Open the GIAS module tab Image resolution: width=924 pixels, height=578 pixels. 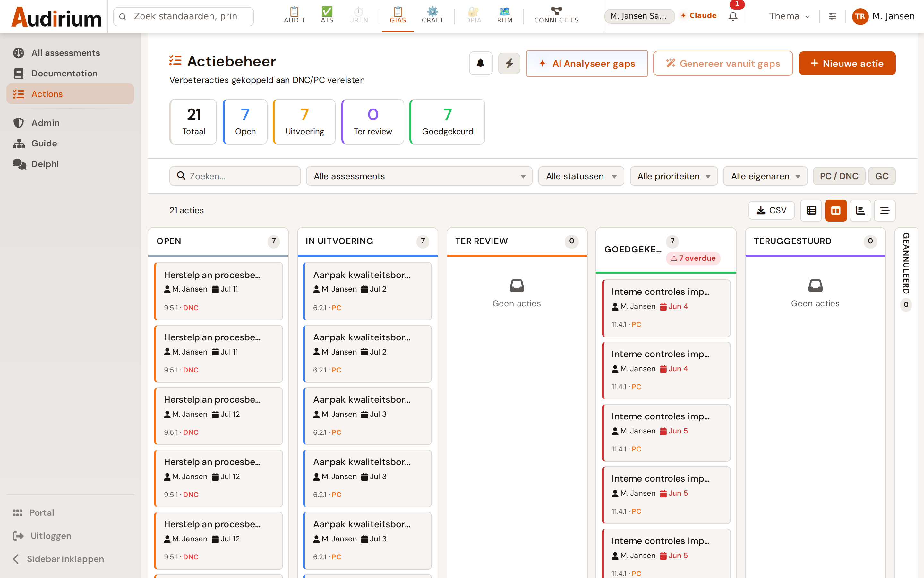tap(398, 15)
